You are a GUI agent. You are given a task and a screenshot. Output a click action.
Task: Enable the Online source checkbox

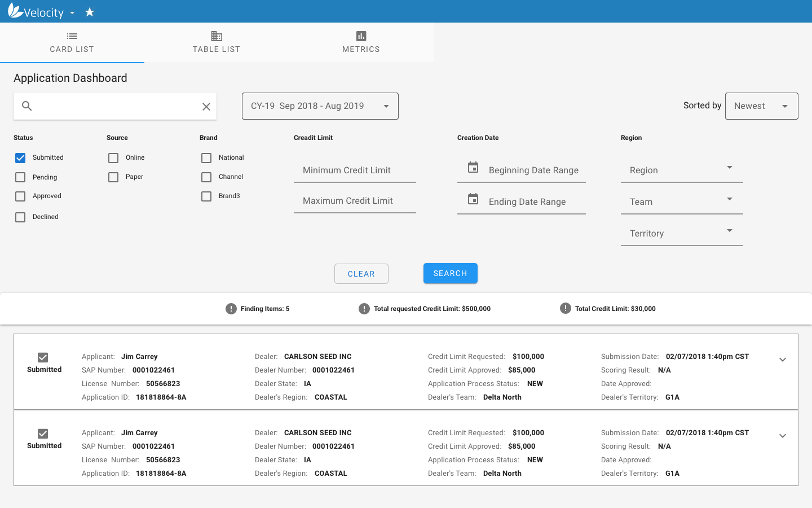[x=113, y=158]
